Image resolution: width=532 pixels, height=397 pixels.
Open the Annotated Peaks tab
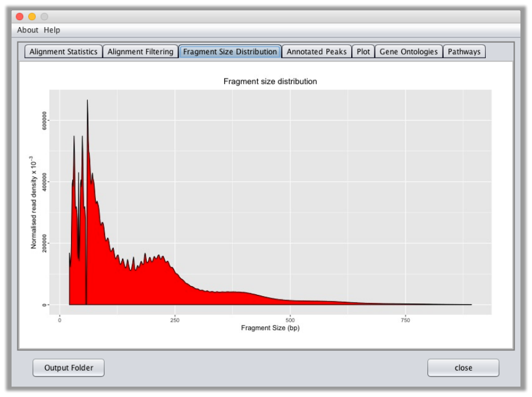coord(317,51)
